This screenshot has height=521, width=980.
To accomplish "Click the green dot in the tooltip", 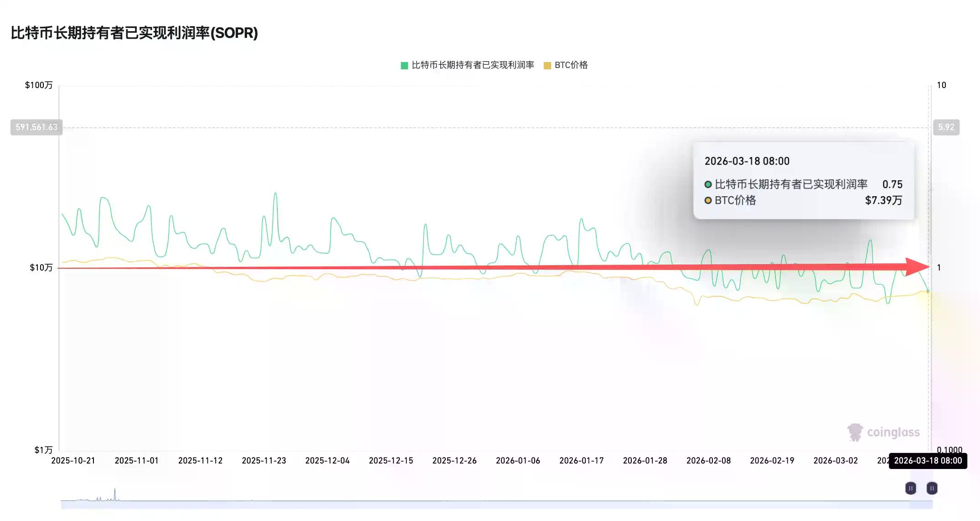I will point(708,184).
